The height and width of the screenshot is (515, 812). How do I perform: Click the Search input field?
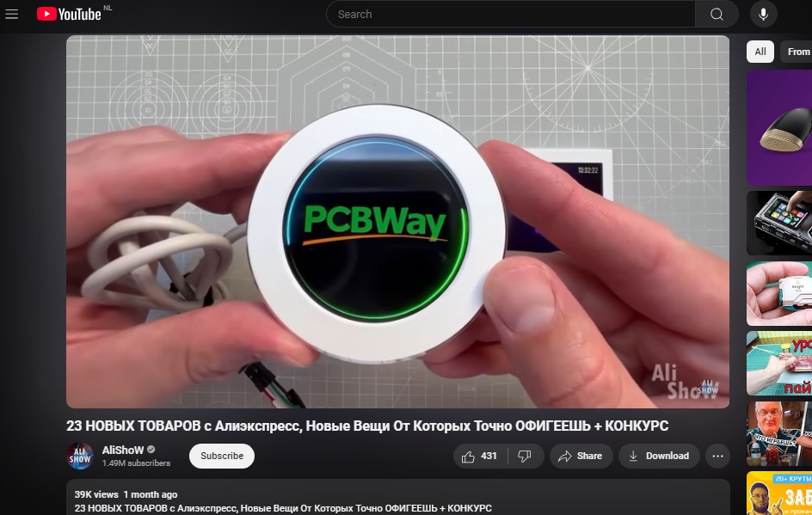(511, 14)
